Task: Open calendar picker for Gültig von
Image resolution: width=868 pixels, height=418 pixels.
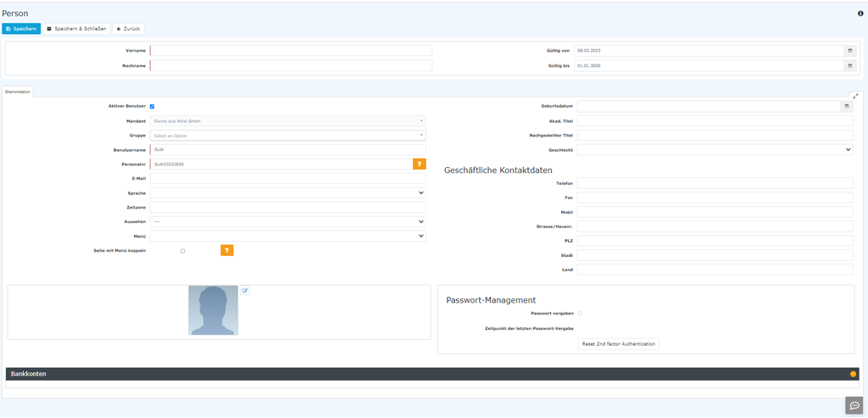Action: (849, 51)
